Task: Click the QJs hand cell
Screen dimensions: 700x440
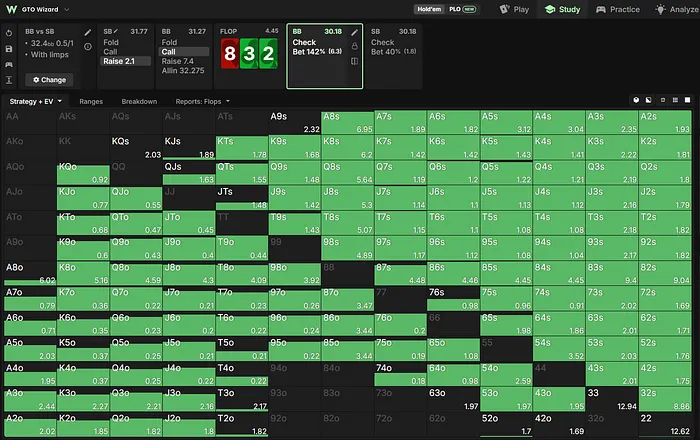Action: [x=189, y=173]
